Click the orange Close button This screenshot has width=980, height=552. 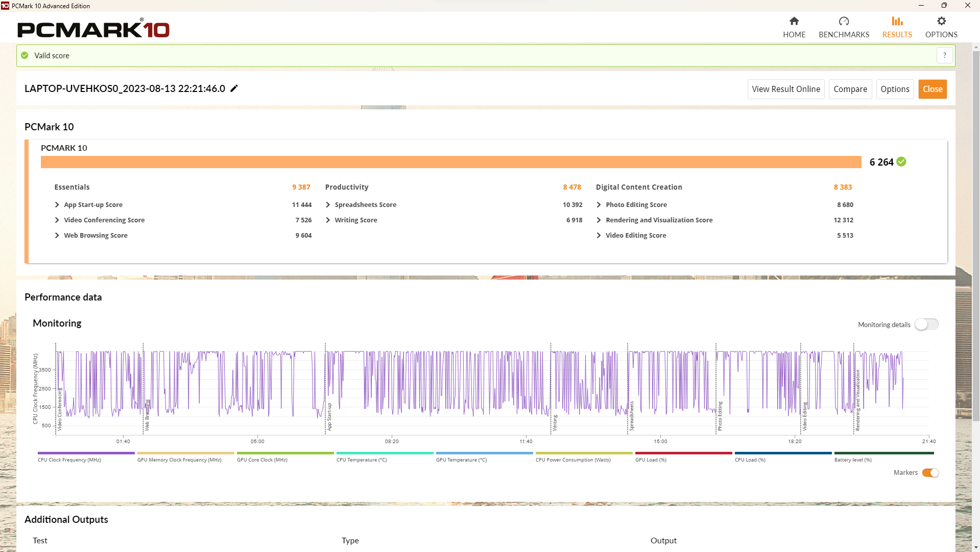[x=933, y=89]
